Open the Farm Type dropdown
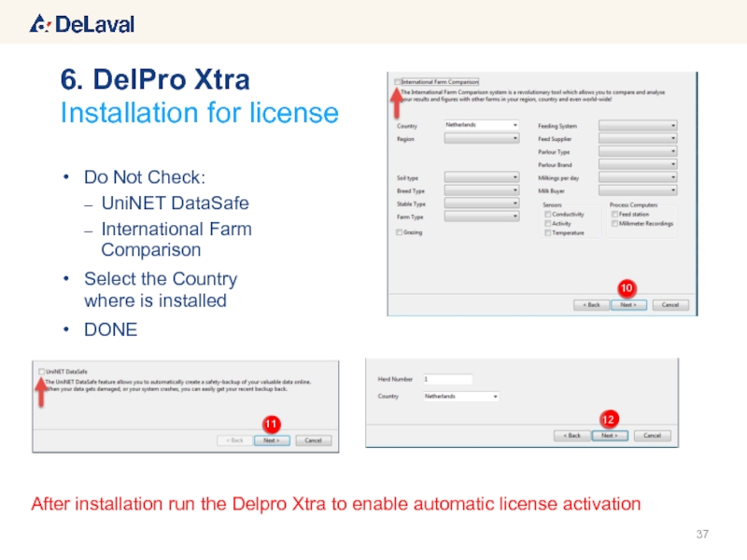Viewport: 747px width, 560px height. (x=482, y=217)
